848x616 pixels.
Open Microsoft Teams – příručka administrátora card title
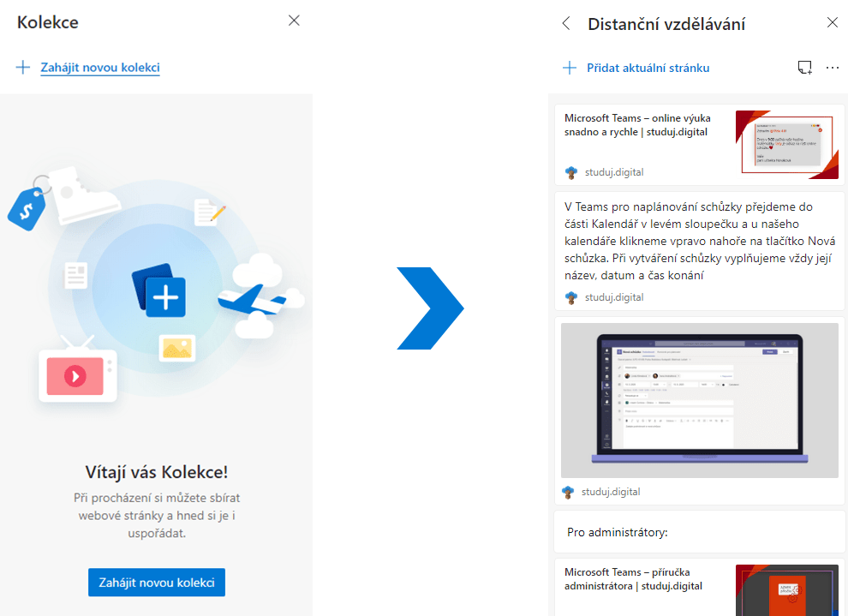633,579
